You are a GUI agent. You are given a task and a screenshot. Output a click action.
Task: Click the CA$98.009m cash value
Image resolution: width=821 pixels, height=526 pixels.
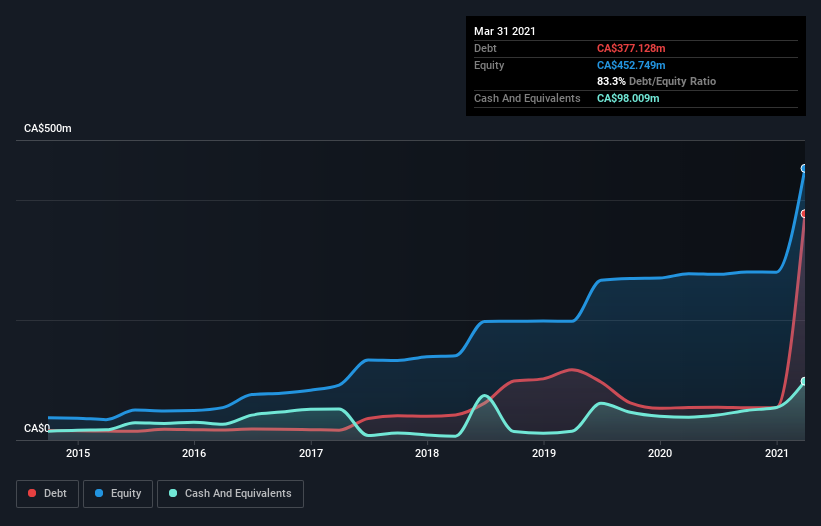(628, 98)
